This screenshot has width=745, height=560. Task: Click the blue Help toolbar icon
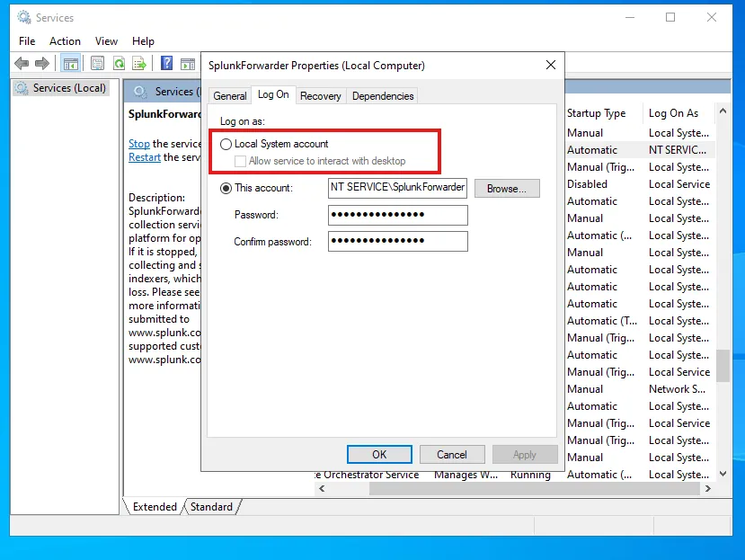[x=166, y=63]
